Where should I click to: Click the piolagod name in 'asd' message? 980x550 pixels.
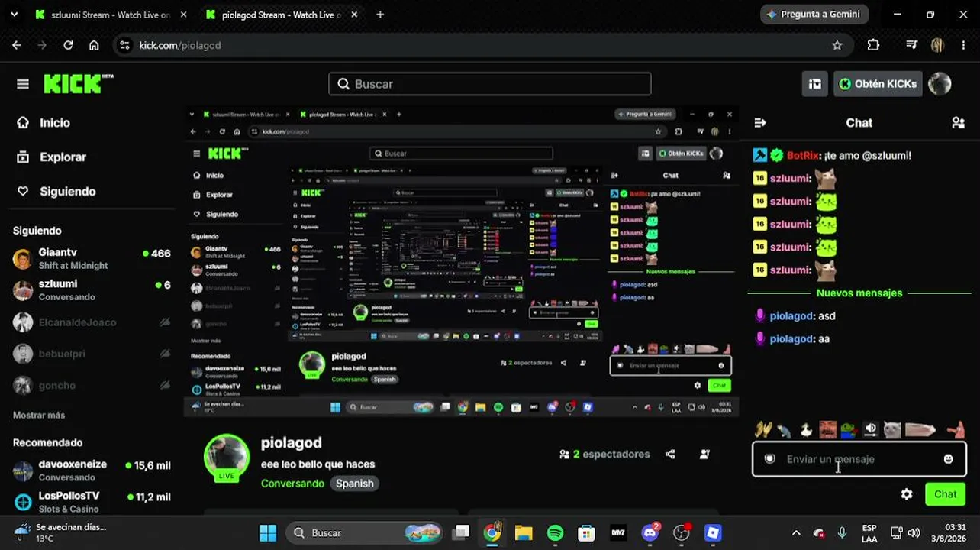791,315
